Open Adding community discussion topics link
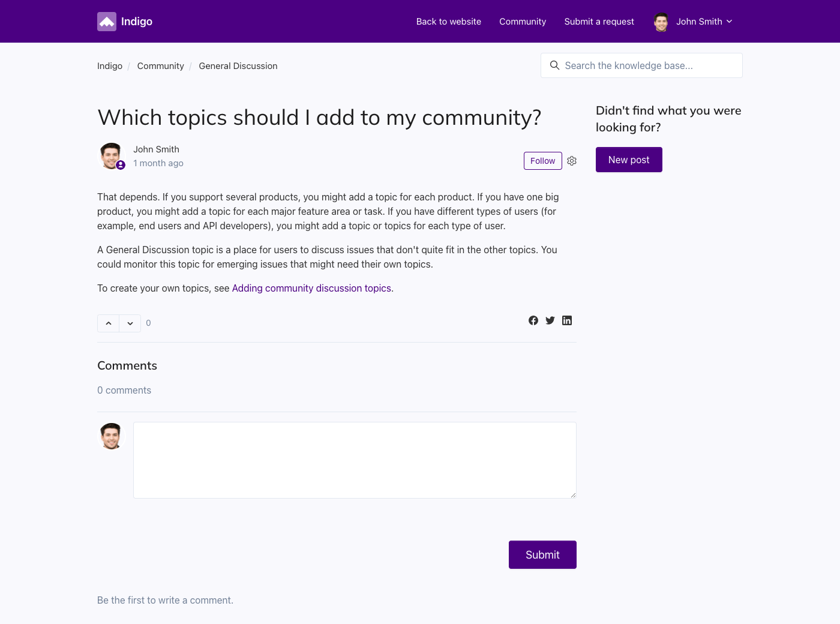Screen dimensions: 840x624 [x=311, y=288]
